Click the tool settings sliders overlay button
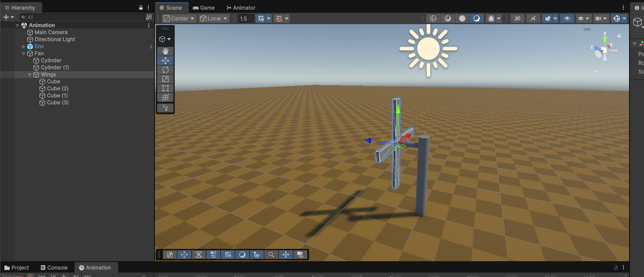This screenshot has width=644, height=277. point(213,255)
